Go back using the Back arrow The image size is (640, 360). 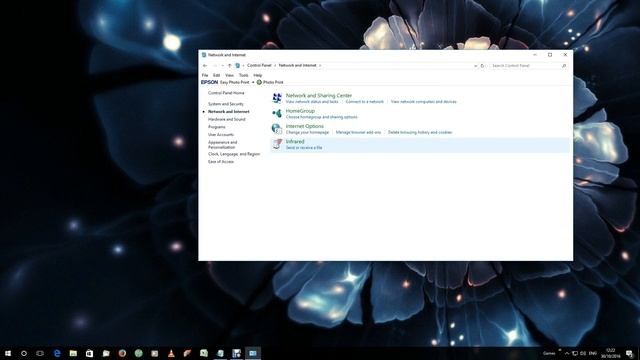[205, 65]
